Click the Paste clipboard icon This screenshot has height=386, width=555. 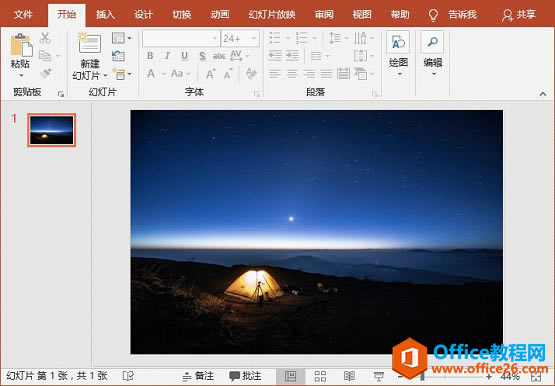coord(21,45)
